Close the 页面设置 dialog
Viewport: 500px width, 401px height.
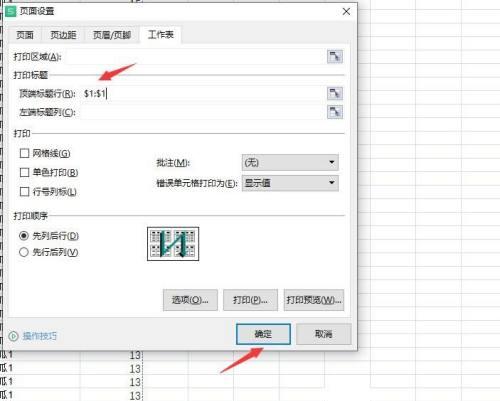346,12
